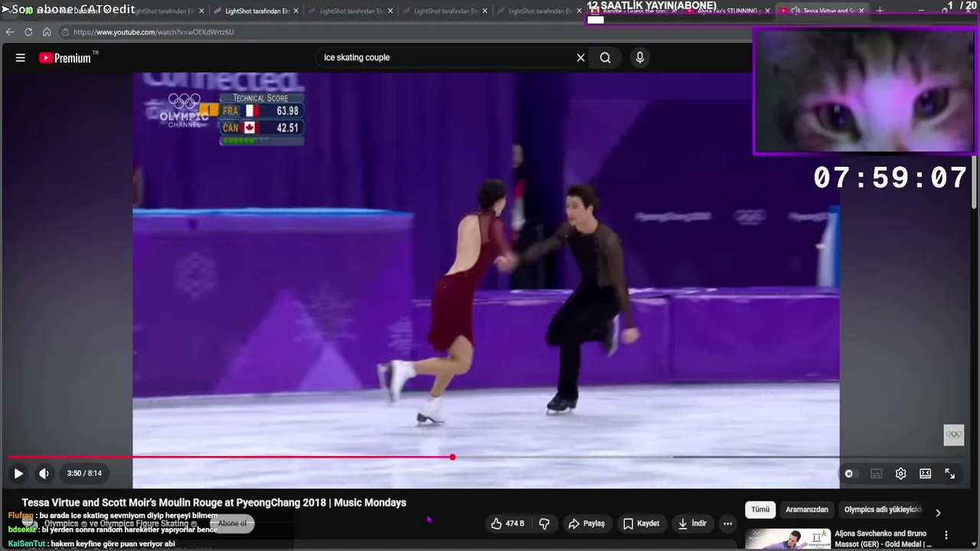Toggle subtitles/closed captions button

877,474
